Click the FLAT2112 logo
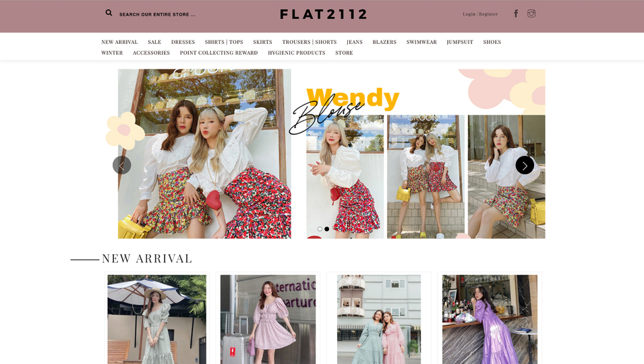644x364 pixels. pos(324,14)
